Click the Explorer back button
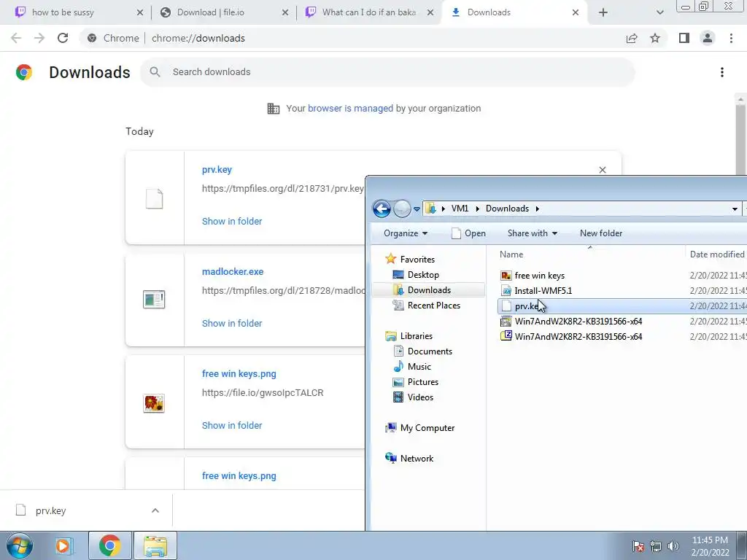 [382, 209]
